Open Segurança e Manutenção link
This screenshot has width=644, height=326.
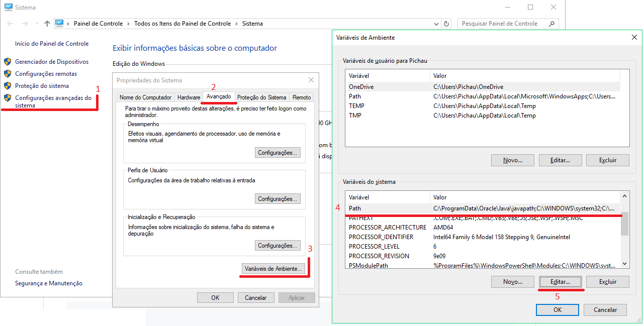pos(49,283)
